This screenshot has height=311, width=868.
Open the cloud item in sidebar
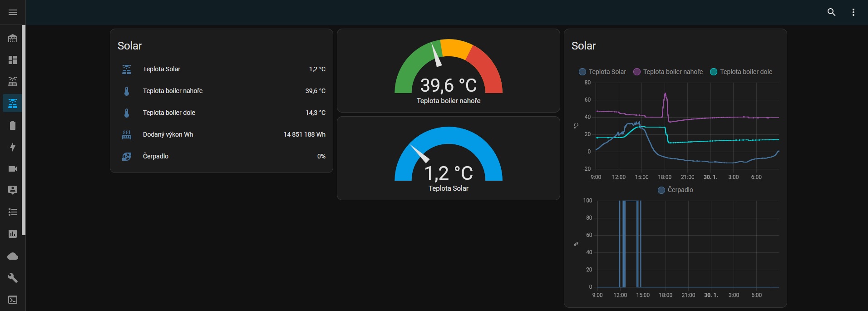pos(13,257)
